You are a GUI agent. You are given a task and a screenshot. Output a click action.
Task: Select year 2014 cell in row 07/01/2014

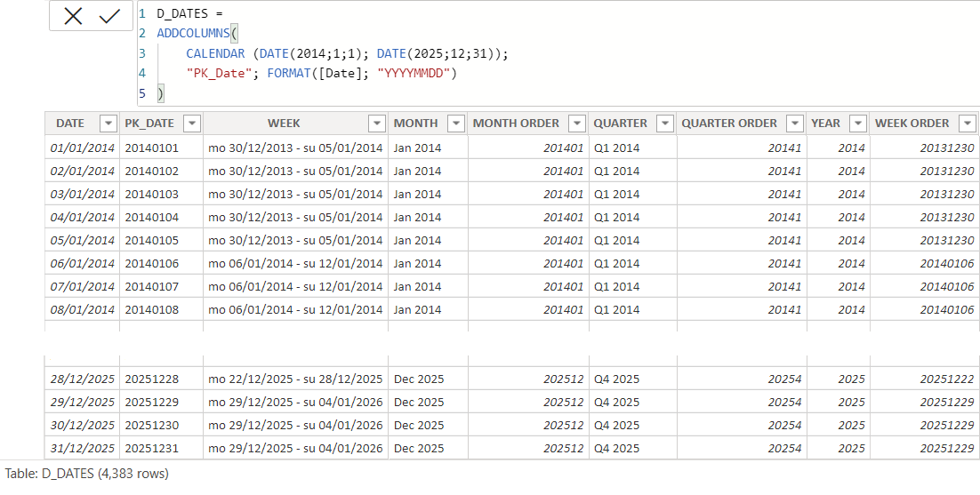(838, 286)
